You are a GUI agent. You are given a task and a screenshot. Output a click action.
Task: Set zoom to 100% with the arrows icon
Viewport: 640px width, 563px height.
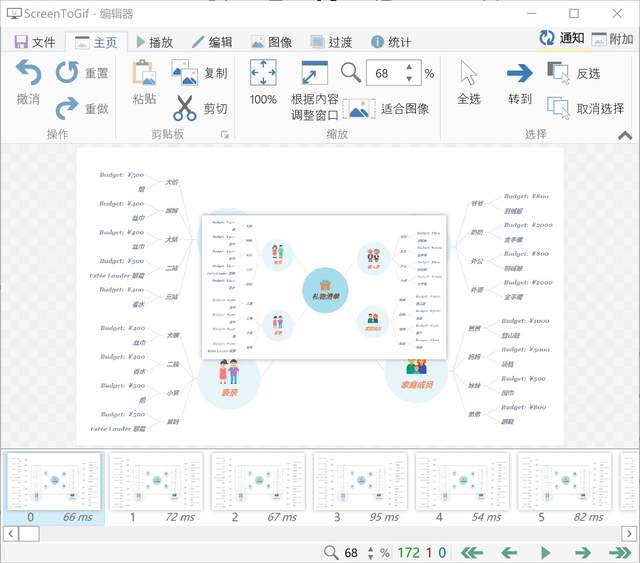[263, 73]
